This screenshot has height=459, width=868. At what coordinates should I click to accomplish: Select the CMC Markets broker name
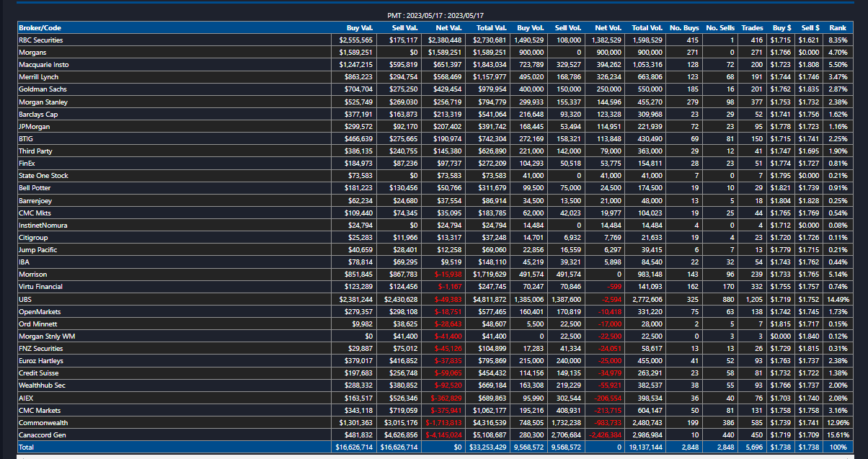tap(40, 411)
